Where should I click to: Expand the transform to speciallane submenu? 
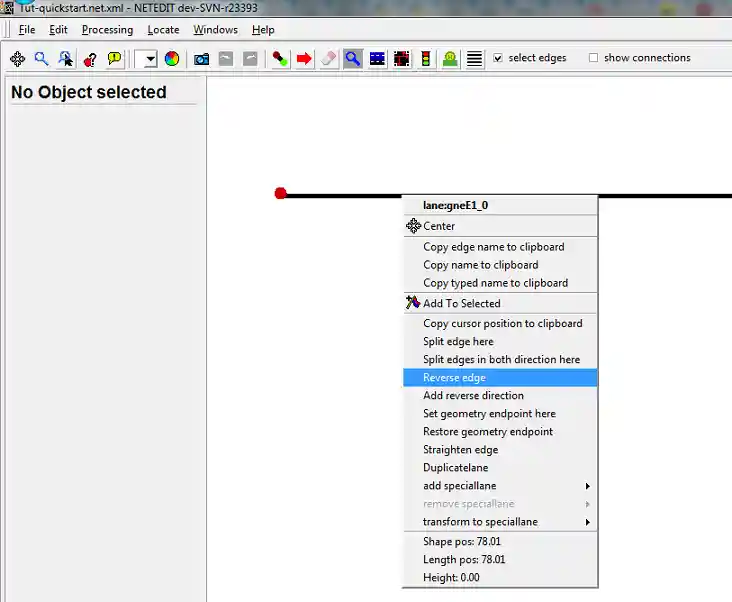point(588,522)
